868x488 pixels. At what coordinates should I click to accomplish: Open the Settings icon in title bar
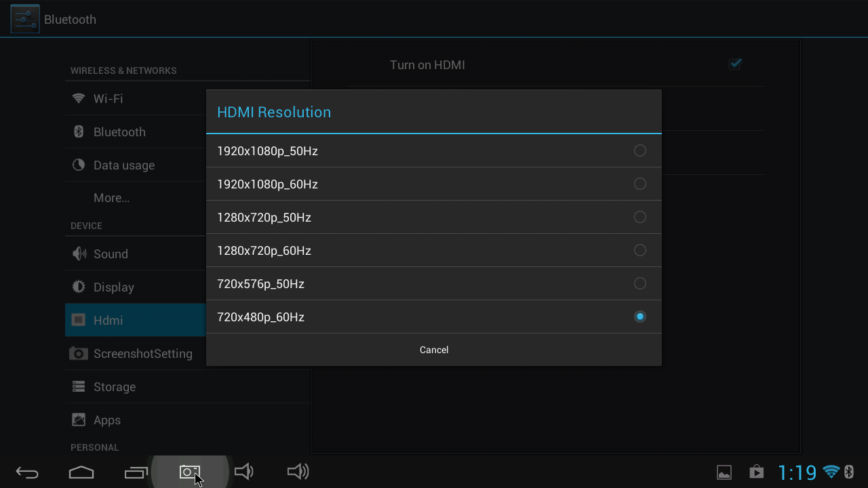tap(25, 19)
